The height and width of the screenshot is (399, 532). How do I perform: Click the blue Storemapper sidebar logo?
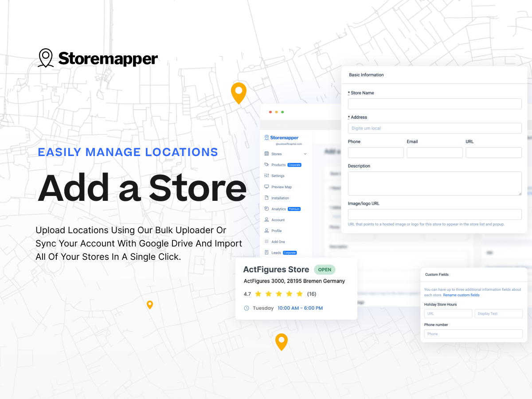pos(282,138)
